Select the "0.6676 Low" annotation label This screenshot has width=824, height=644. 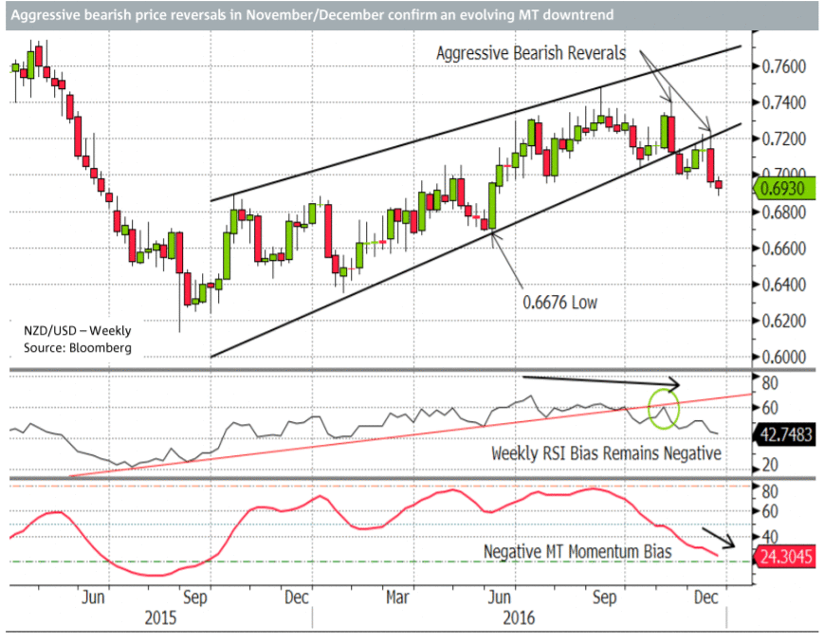pos(561,302)
